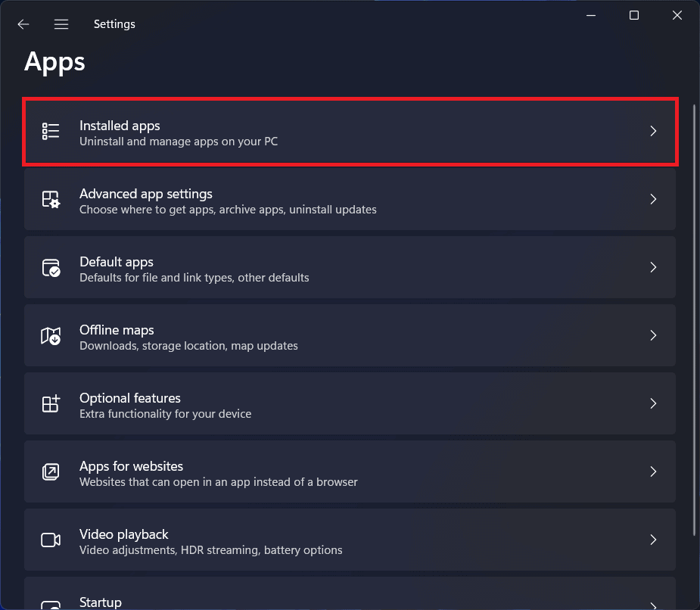Image resolution: width=700 pixels, height=610 pixels.
Task: Click the Video playback chevron arrow
Action: pos(653,540)
